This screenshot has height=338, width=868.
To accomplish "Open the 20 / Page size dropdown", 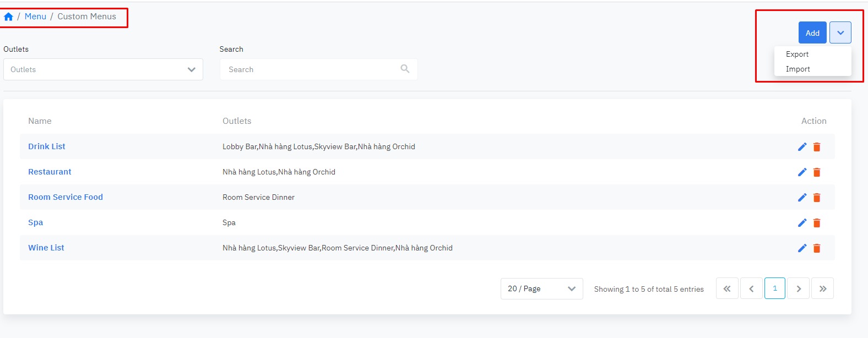I will pyautogui.click(x=541, y=288).
